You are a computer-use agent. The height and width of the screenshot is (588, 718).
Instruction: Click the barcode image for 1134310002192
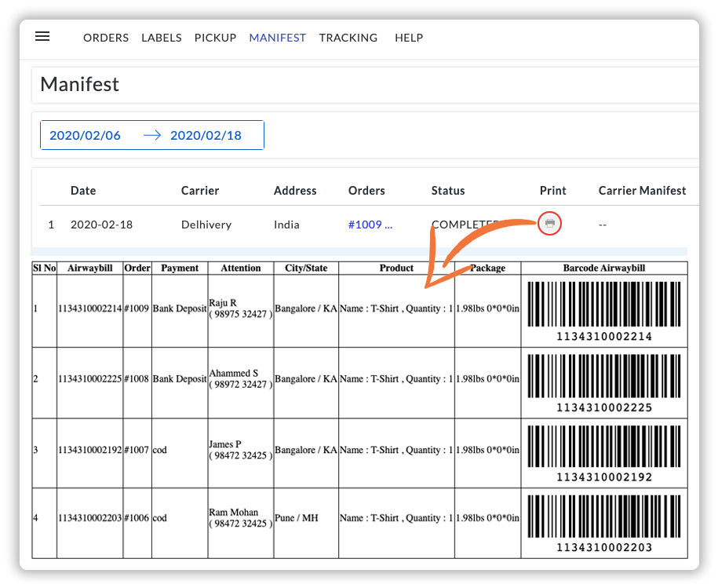[604, 446]
